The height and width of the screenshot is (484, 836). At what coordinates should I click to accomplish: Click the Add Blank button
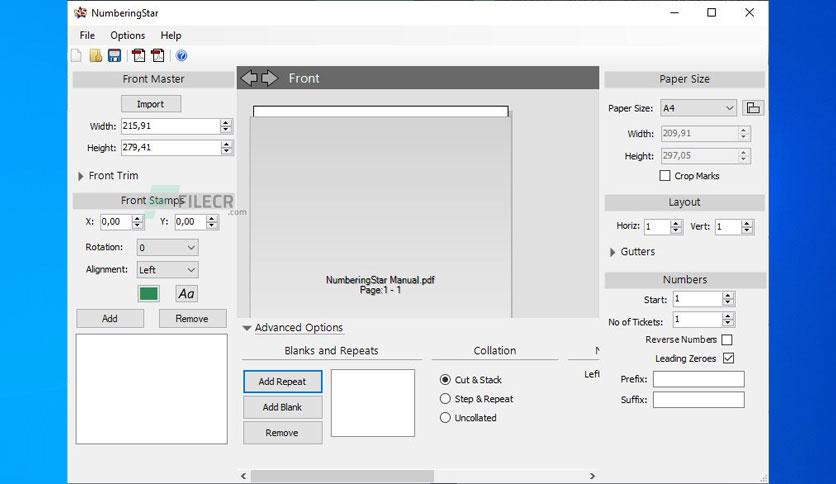(283, 407)
